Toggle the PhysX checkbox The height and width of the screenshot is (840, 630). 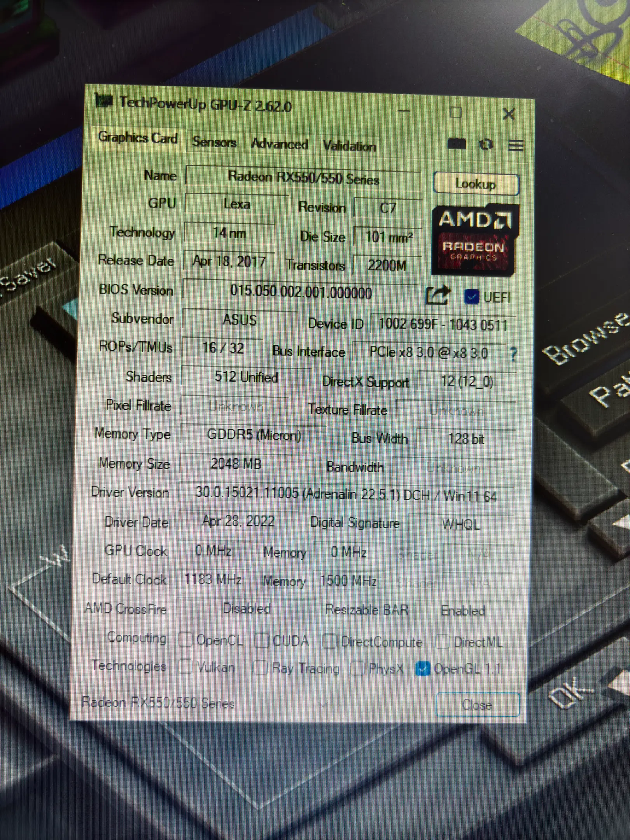(x=357, y=668)
